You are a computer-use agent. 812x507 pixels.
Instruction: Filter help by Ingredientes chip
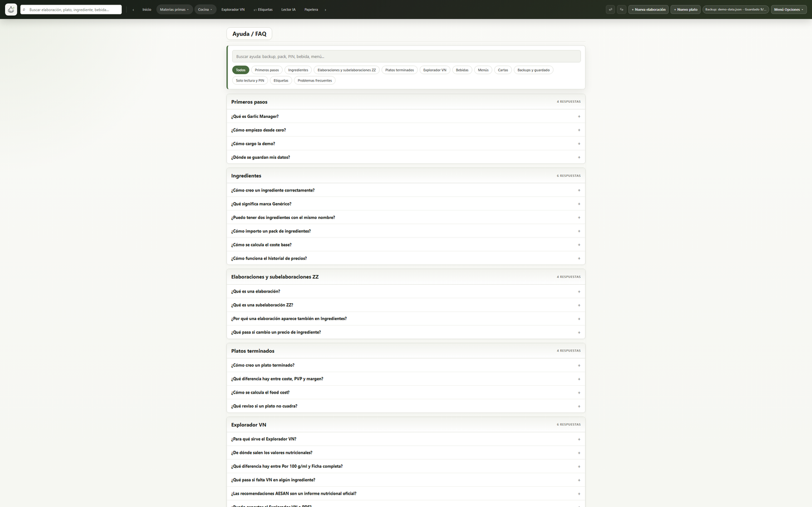tap(298, 70)
